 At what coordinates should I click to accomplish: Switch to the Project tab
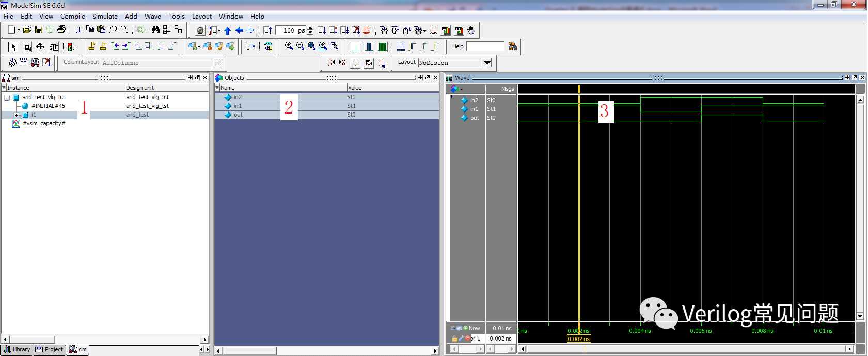[x=50, y=349]
